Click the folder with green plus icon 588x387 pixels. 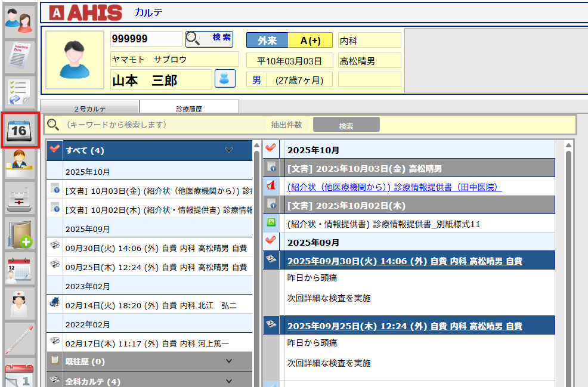pos(19,234)
